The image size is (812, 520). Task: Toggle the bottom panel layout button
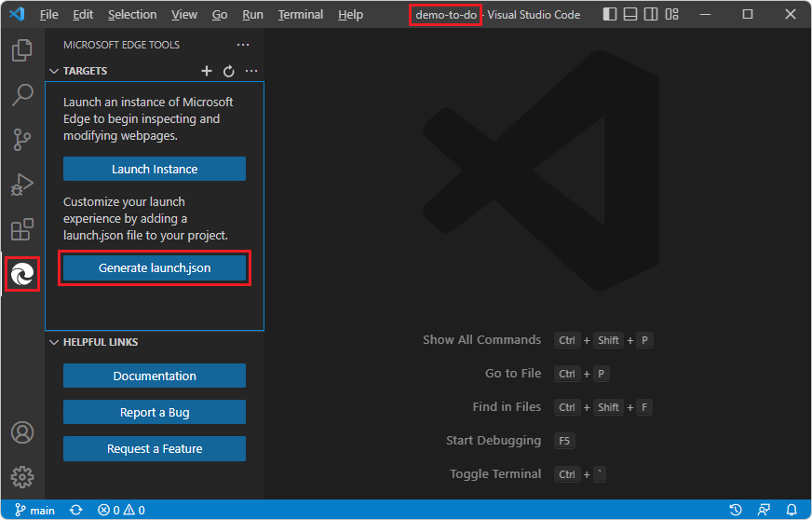click(x=630, y=14)
